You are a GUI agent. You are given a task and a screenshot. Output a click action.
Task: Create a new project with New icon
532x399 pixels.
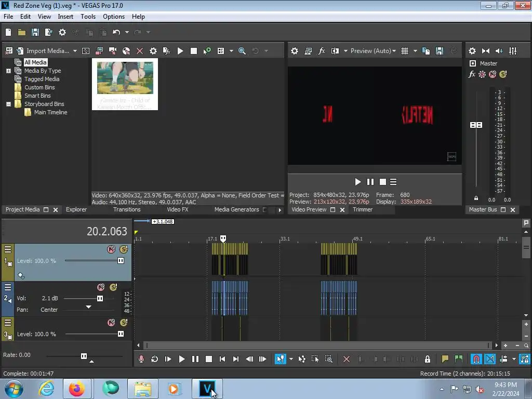(x=8, y=32)
